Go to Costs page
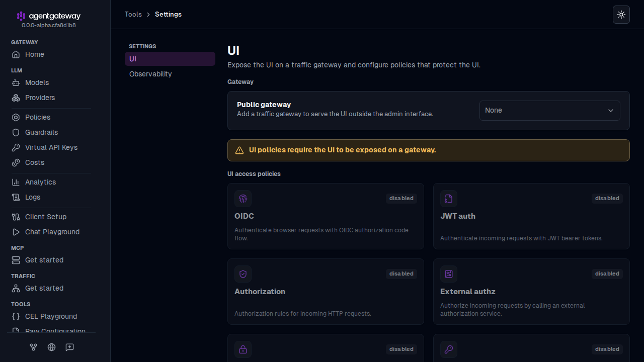644x362 pixels. [51, 162]
